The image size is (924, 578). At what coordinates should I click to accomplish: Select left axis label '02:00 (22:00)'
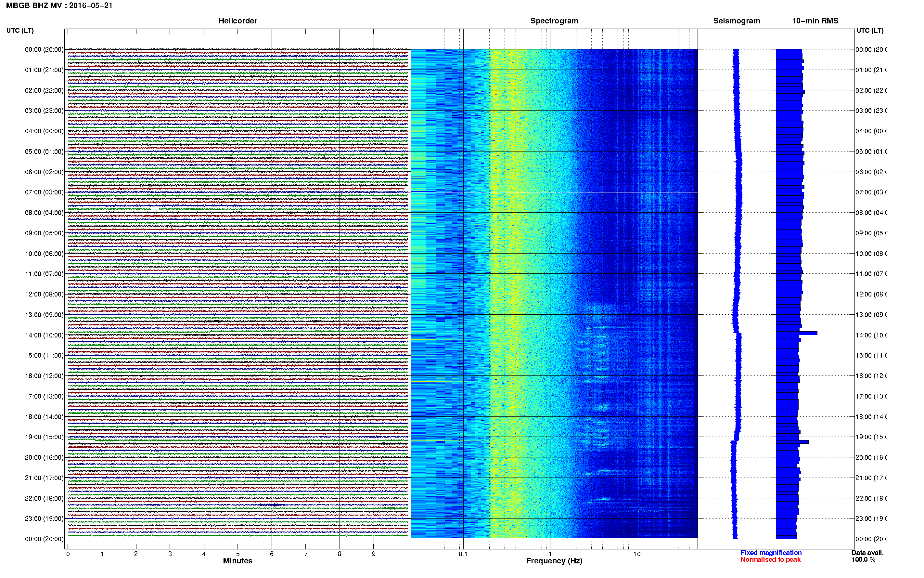44,90
